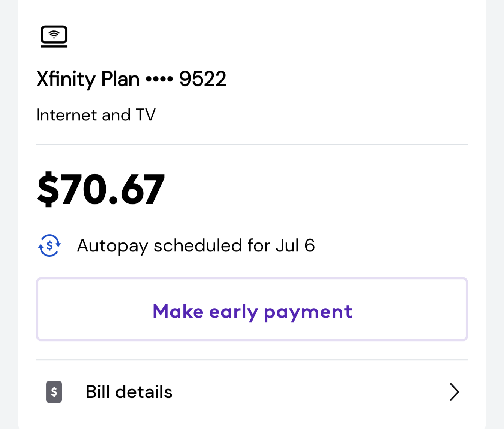Tap the autopay recurring dollar icon
The image size is (504, 429).
(49, 245)
